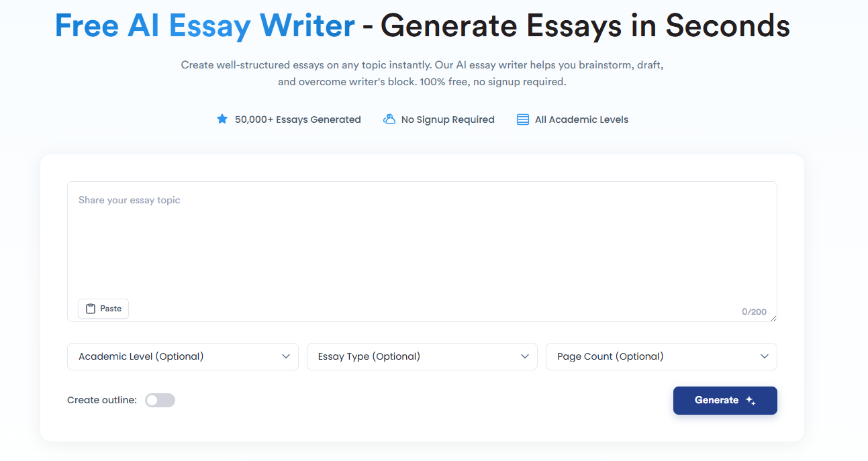Image resolution: width=868 pixels, height=461 pixels.
Task: Click the 'All Academic Levels' text label
Action: [x=581, y=119]
